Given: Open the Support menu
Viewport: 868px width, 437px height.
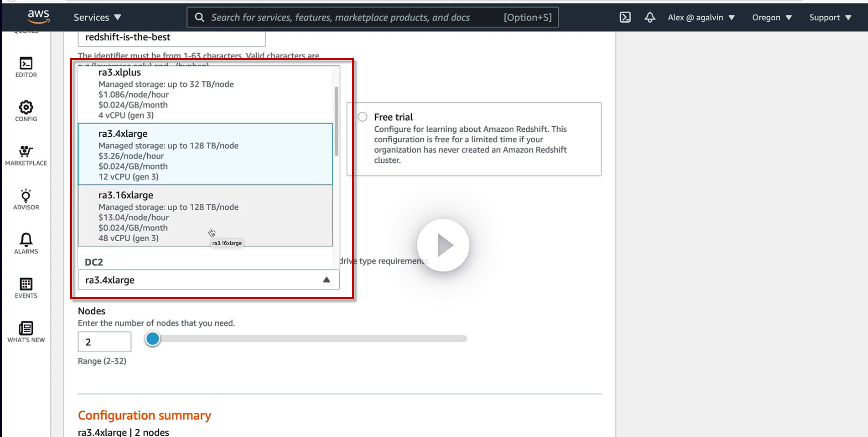Looking at the screenshot, I should 830,17.
